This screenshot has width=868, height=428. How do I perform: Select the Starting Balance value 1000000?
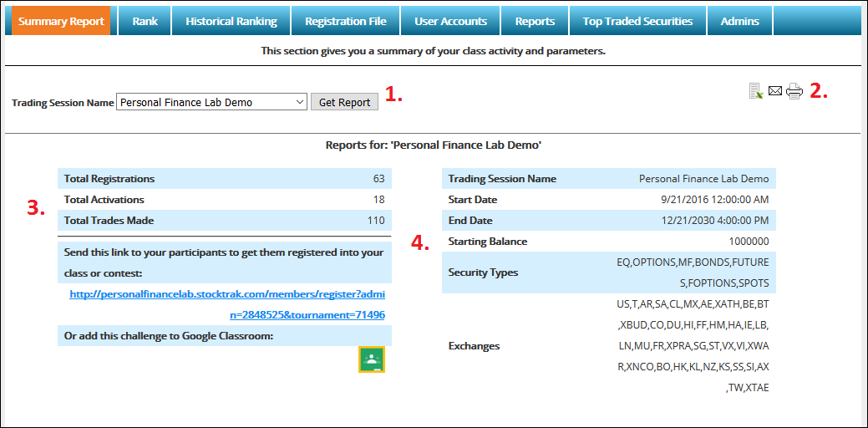click(749, 242)
